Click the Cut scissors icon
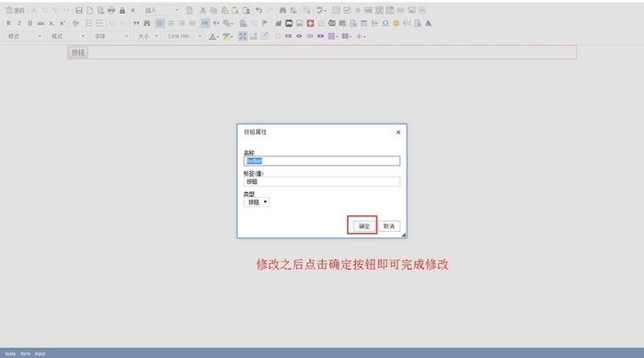The width and height of the screenshot is (644, 358). point(203,10)
